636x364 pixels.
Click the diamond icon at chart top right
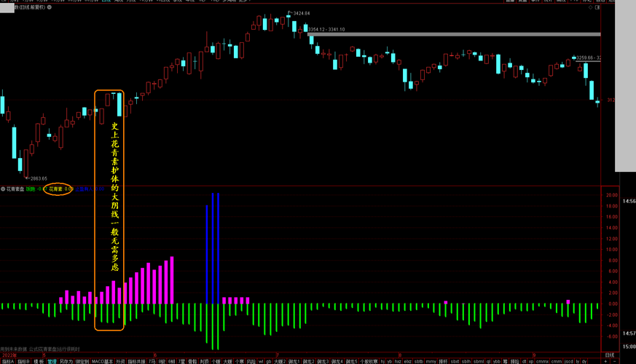pyautogui.click(x=591, y=7)
